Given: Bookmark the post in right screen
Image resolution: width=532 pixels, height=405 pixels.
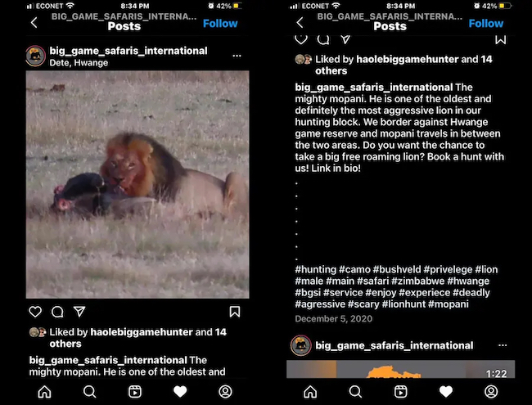Looking at the screenshot, I should click(500, 40).
